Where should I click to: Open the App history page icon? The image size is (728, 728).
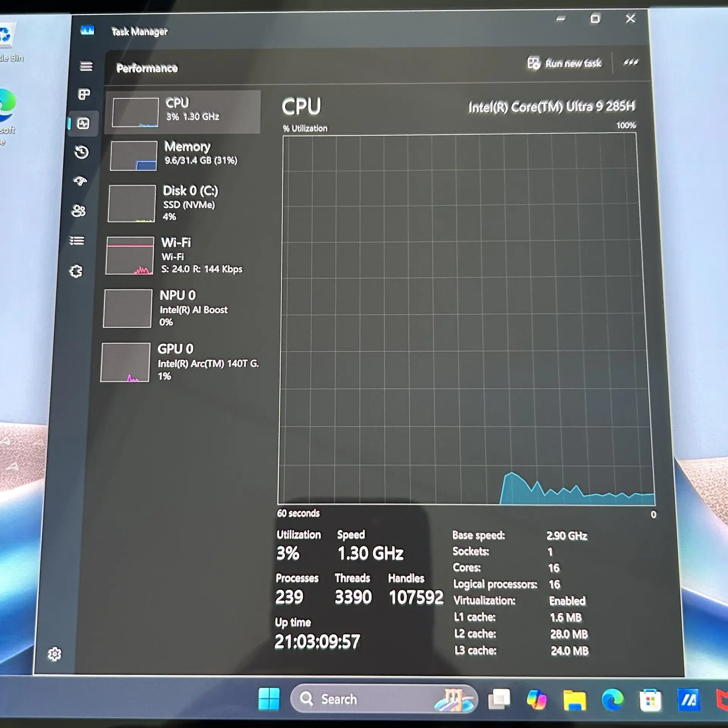click(x=82, y=152)
